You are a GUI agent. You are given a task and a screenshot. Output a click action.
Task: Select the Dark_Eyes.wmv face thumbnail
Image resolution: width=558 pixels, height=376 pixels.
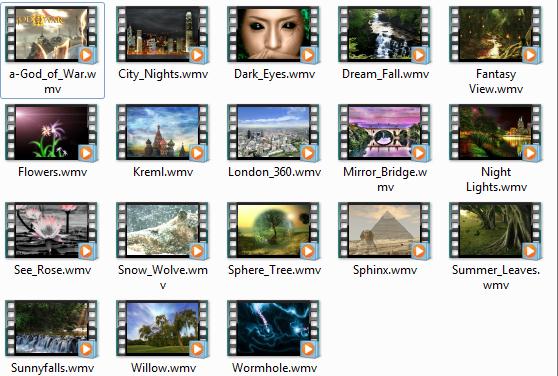274,34
